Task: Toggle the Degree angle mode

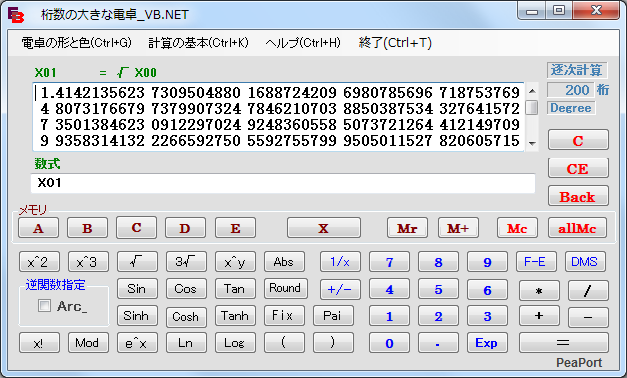Action: click(x=571, y=108)
